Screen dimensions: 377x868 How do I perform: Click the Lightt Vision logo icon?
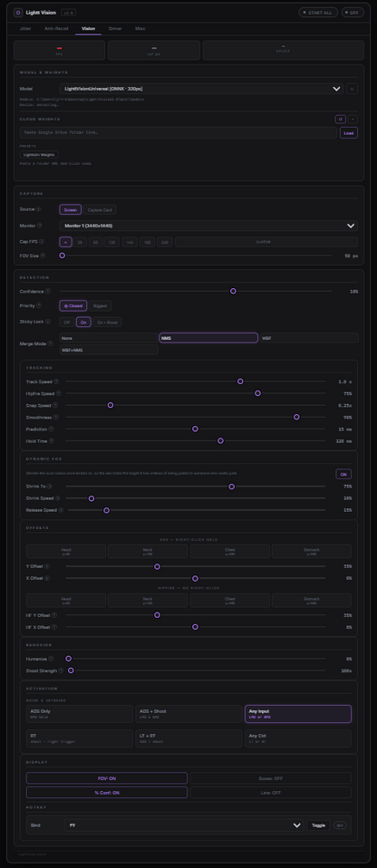pyautogui.click(x=18, y=12)
